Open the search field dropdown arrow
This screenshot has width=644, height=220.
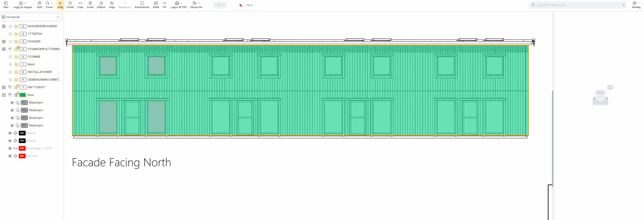pyautogui.click(x=623, y=5)
